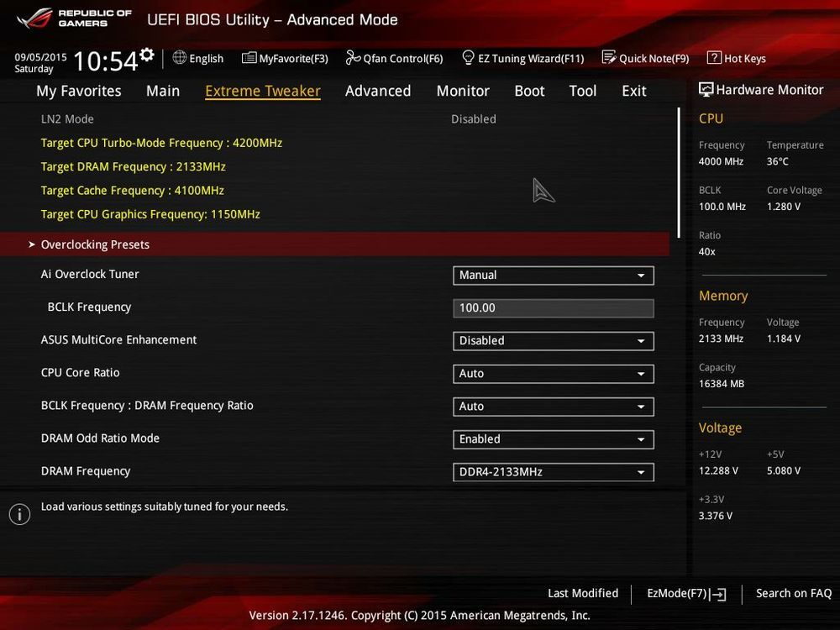Go to the Advanced tab
The width and height of the screenshot is (840, 630).
tap(378, 91)
